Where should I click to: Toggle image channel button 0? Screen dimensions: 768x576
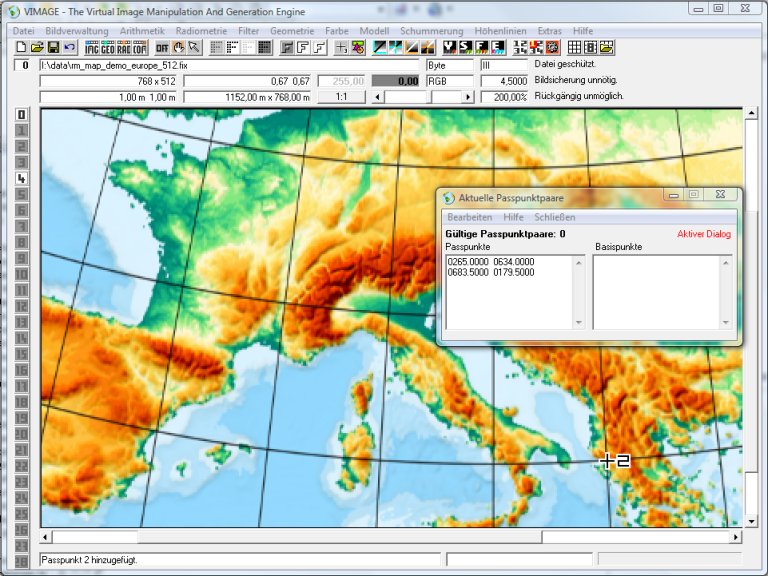(21, 114)
